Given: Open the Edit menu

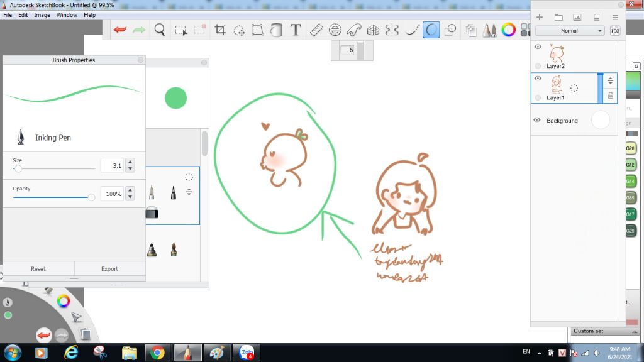Looking at the screenshot, I should (23, 15).
